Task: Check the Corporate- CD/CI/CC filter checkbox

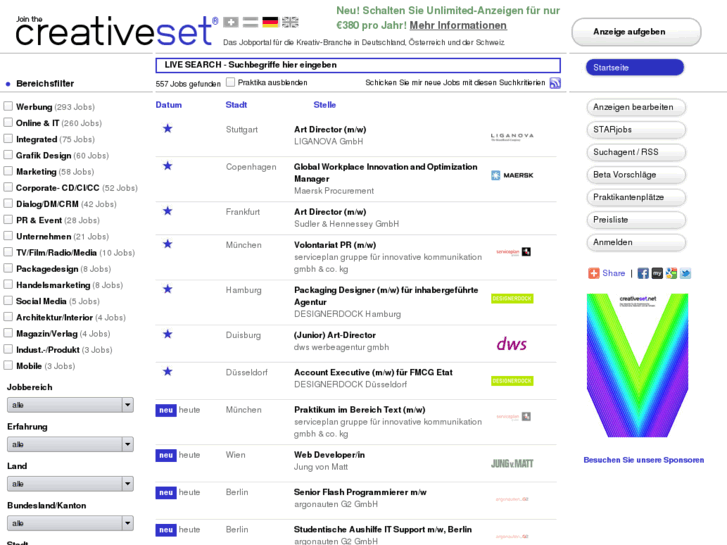Action: [8, 187]
